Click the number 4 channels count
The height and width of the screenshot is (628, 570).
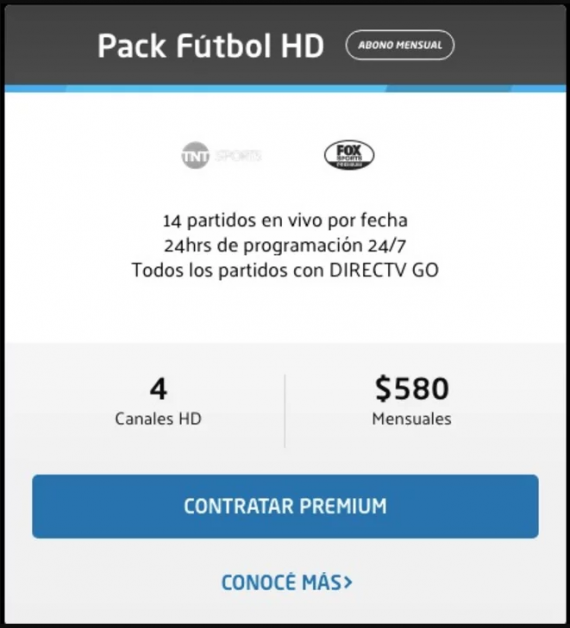158,389
